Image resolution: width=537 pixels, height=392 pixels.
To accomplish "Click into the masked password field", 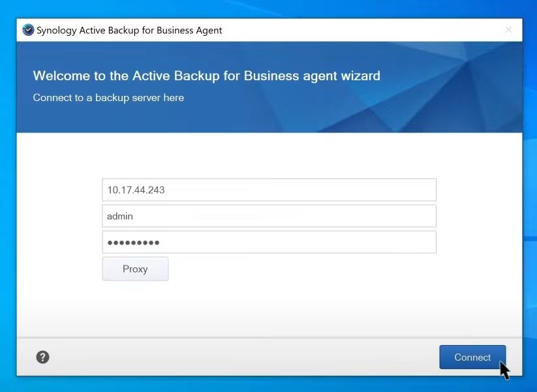I will [269, 243].
